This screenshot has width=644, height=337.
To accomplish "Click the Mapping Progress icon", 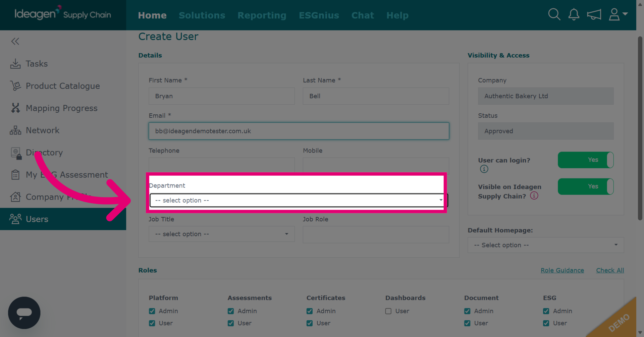I will pyautogui.click(x=15, y=108).
